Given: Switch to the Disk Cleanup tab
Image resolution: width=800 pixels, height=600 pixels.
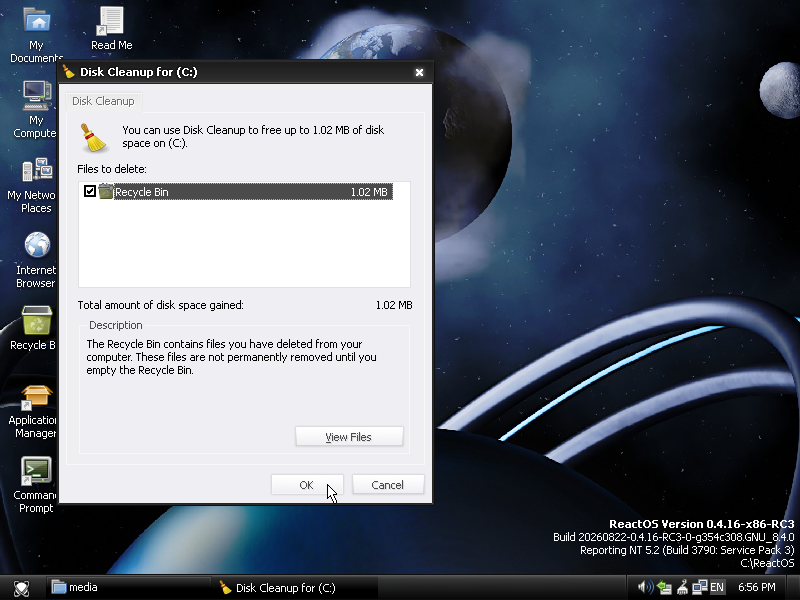Looking at the screenshot, I should (x=103, y=101).
